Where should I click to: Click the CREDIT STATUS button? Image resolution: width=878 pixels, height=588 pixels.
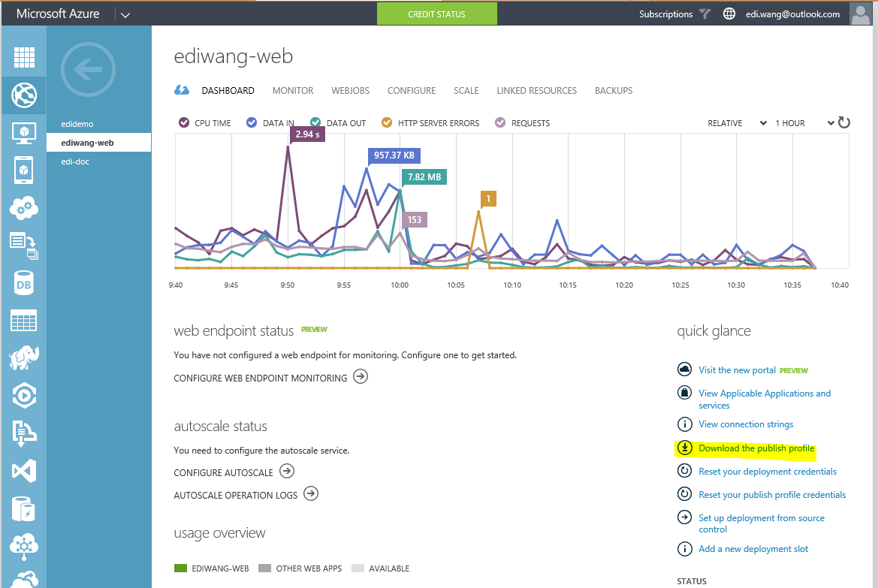tap(437, 14)
